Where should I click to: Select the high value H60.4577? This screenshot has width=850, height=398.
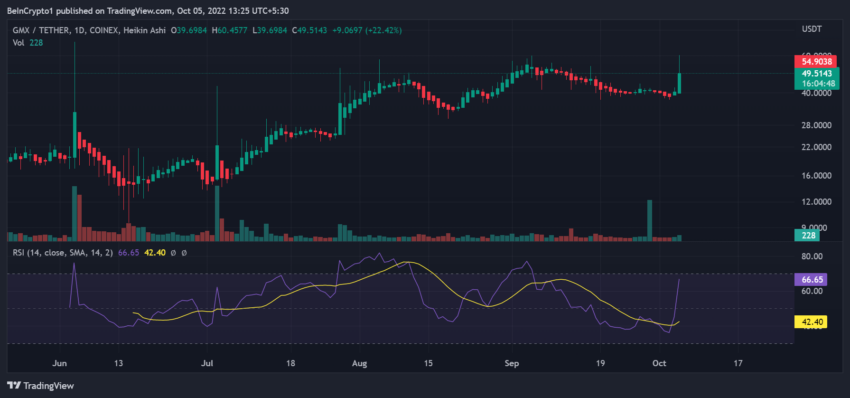[x=229, y=31]
